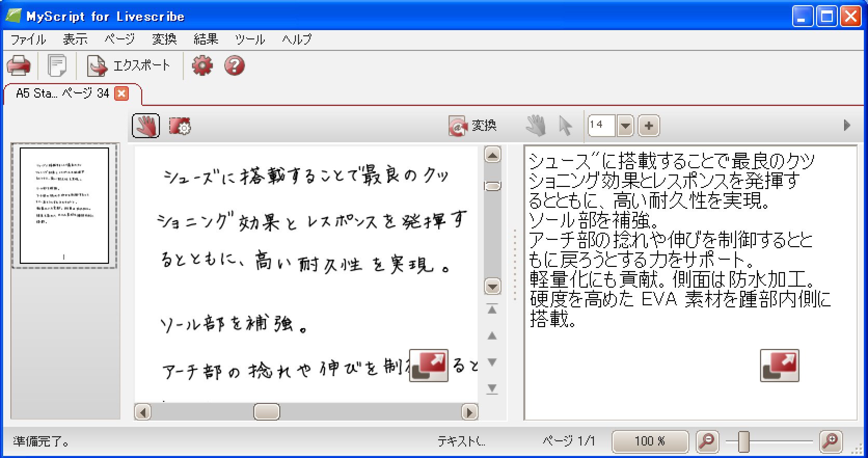868x458 pixels.
Task: Close the A5 Sta... ページ 34 tab
Action: [121, 93]
